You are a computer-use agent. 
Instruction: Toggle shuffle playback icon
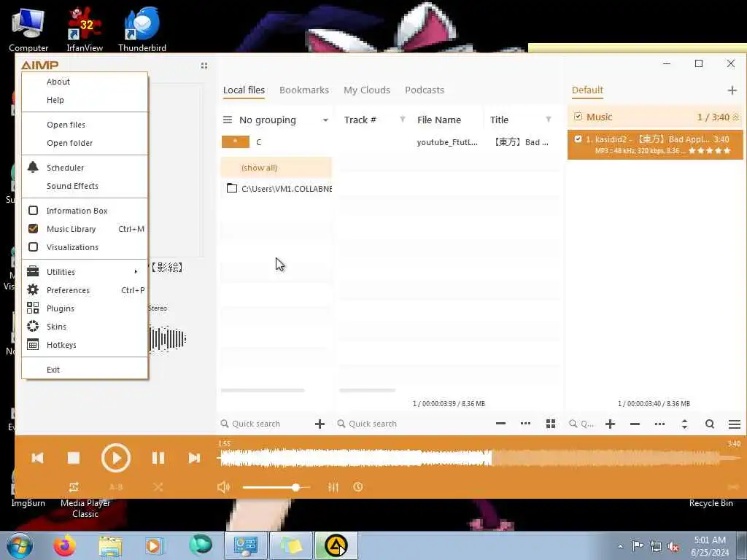(158, 487)
